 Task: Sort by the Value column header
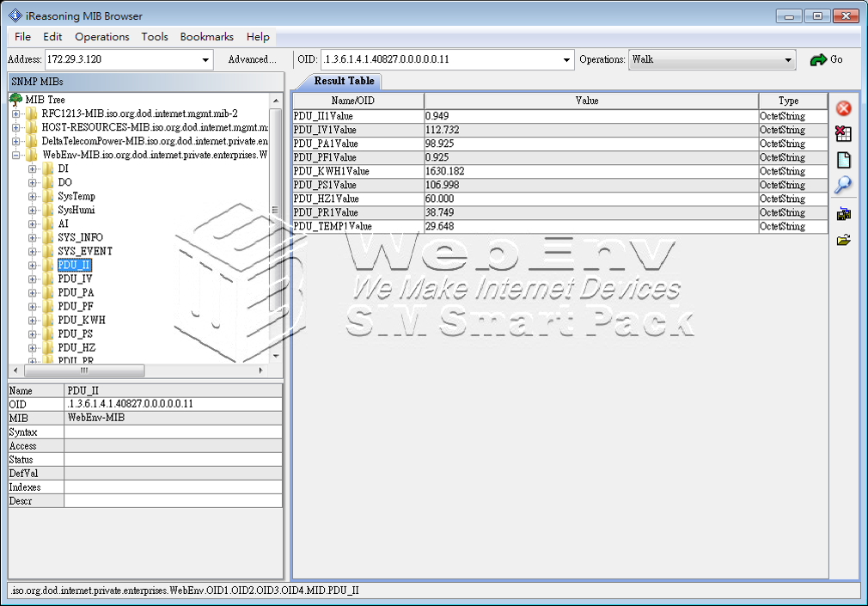coord(591,101)
